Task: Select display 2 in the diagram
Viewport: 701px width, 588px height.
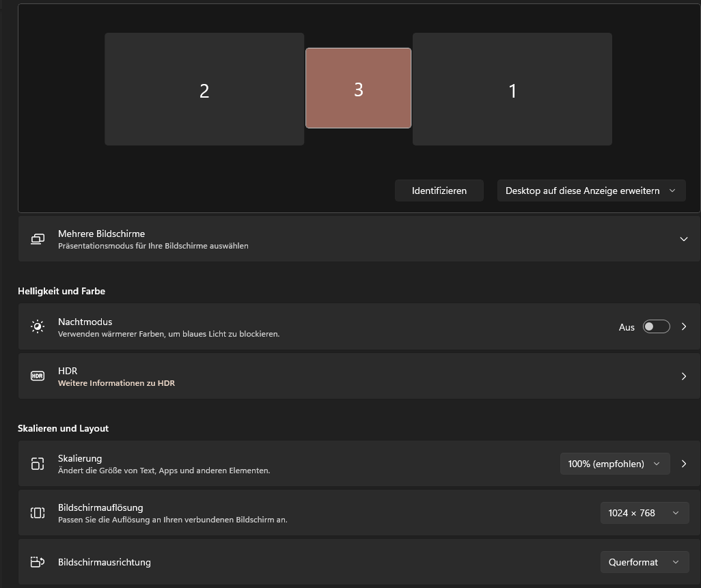Action: click(x=204, y=89)
